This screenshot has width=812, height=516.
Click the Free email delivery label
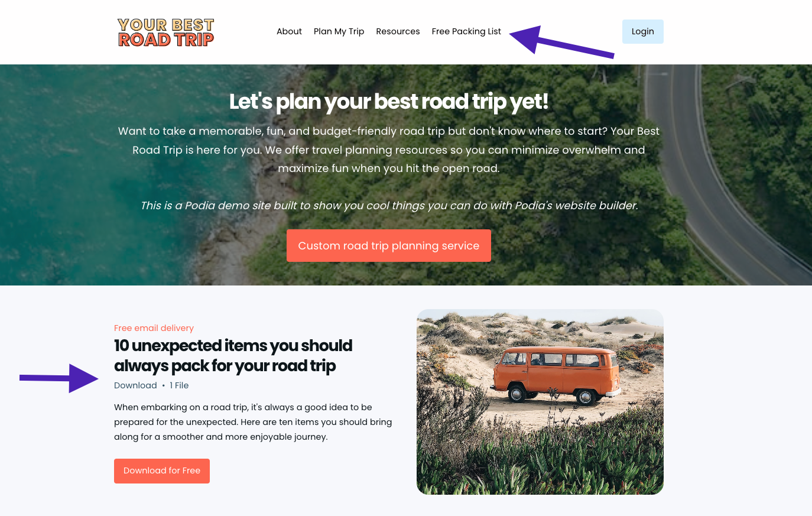(x=154, y=328)
